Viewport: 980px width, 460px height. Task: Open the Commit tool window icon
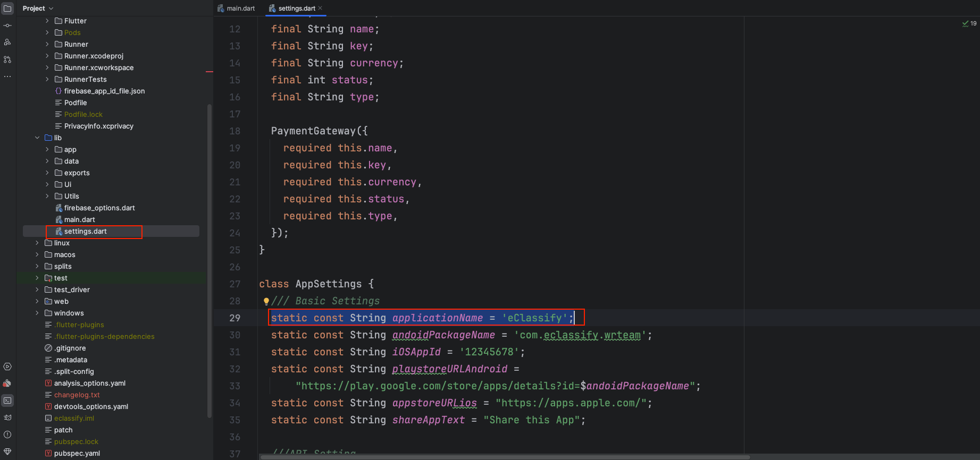coord(7,25)
